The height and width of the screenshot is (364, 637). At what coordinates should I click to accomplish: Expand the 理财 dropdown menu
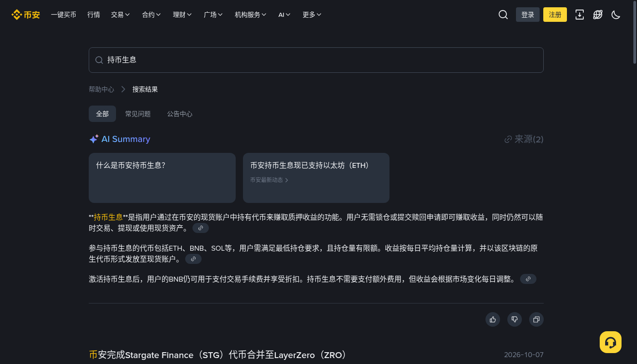pos(182,15)
